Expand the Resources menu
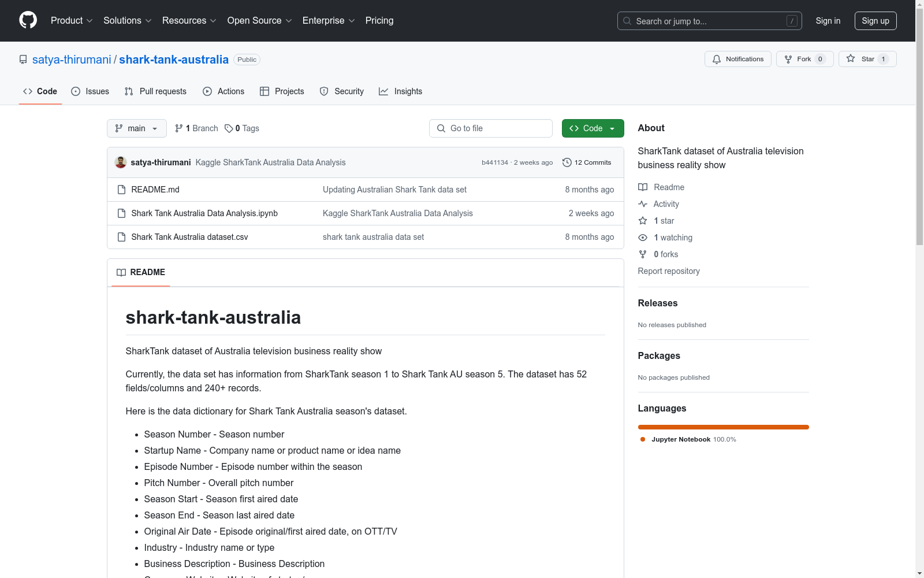The image size is (924, 578). click(189, 20)
